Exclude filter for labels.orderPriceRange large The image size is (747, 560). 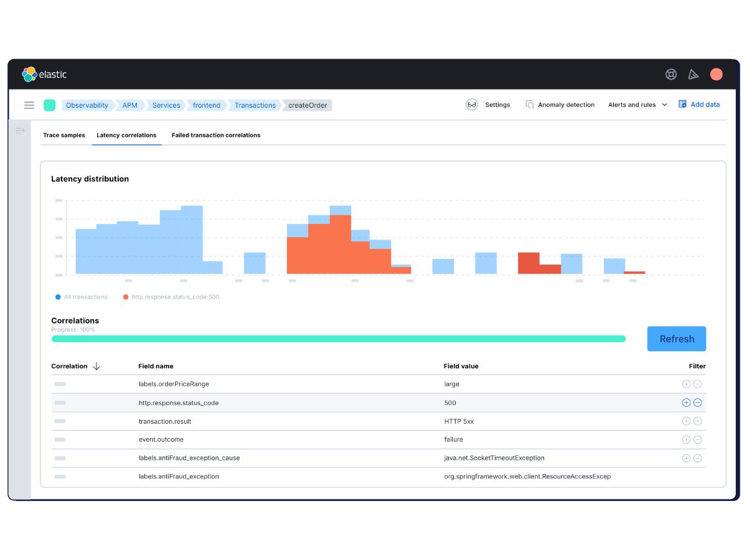click(698, 384)
